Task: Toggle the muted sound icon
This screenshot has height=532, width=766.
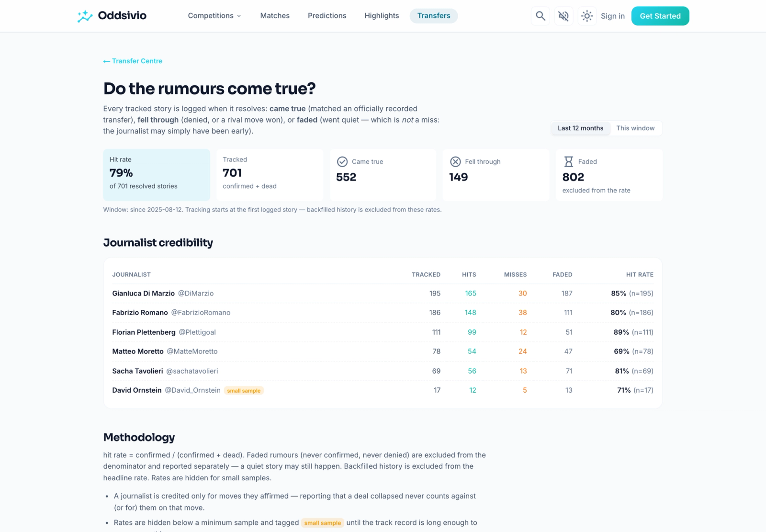Action: pyautogui.click(x=563, y=16)
